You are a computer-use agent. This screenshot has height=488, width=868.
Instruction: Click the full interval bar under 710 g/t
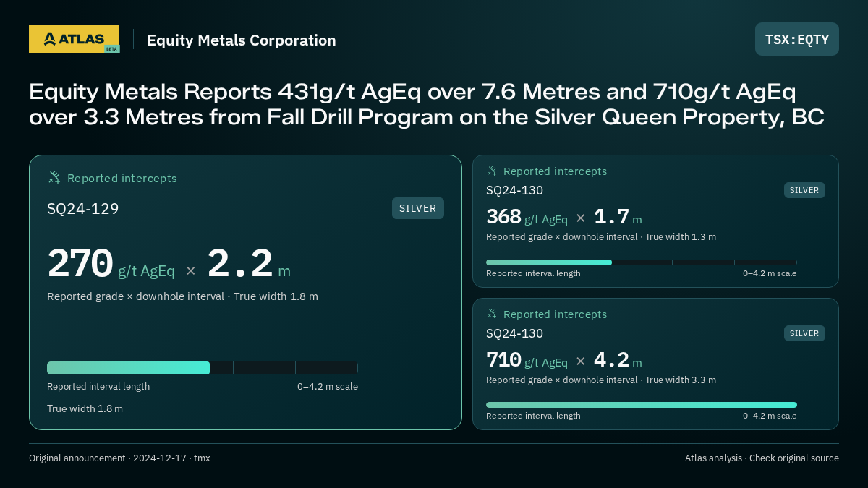point(642,405)
